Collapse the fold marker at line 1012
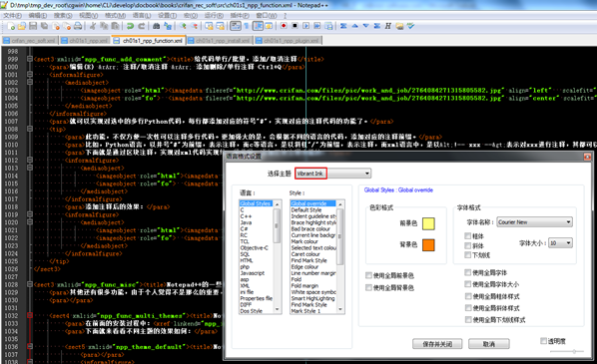Image resolution: width=597 pixels, height=364 pixels. pos(30,161)
